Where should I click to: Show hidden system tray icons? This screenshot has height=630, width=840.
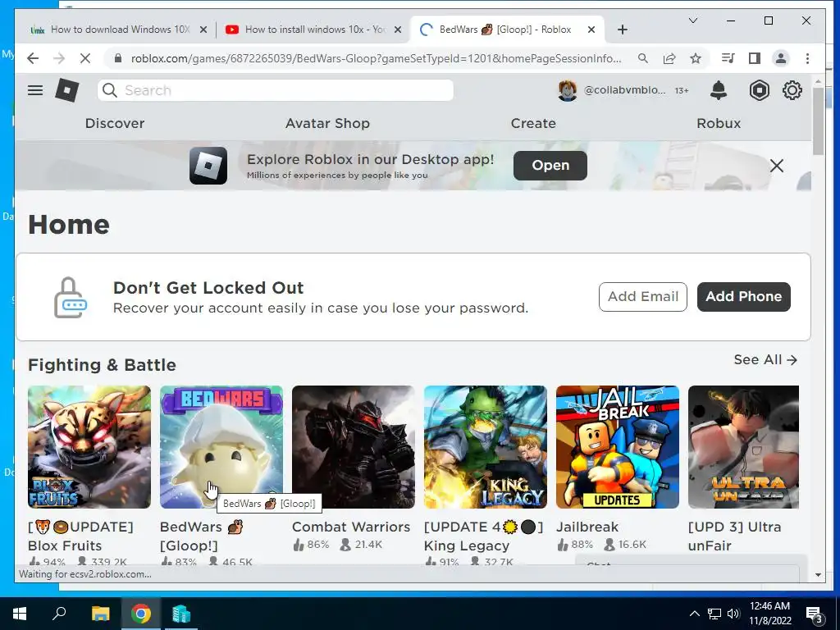(x=694, y=614)
